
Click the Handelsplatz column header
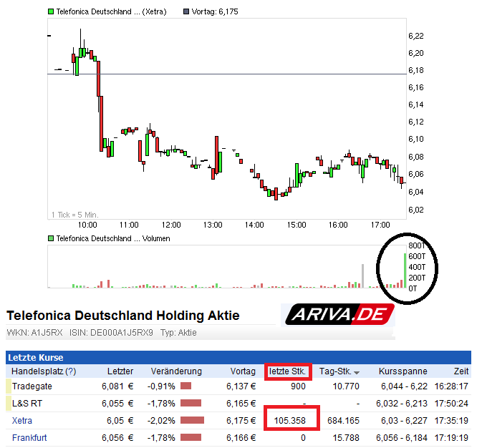(x=37, y=371)
